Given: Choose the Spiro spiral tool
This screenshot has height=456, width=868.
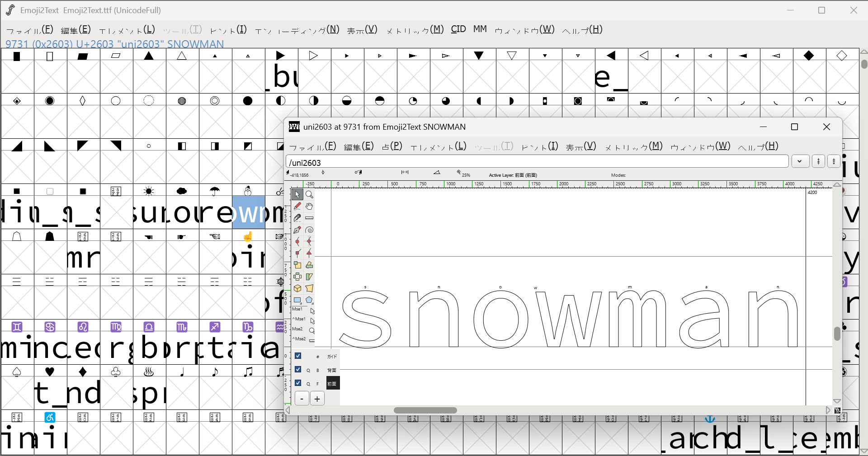Looking at the screenshot, I should (x=309, y=230).
